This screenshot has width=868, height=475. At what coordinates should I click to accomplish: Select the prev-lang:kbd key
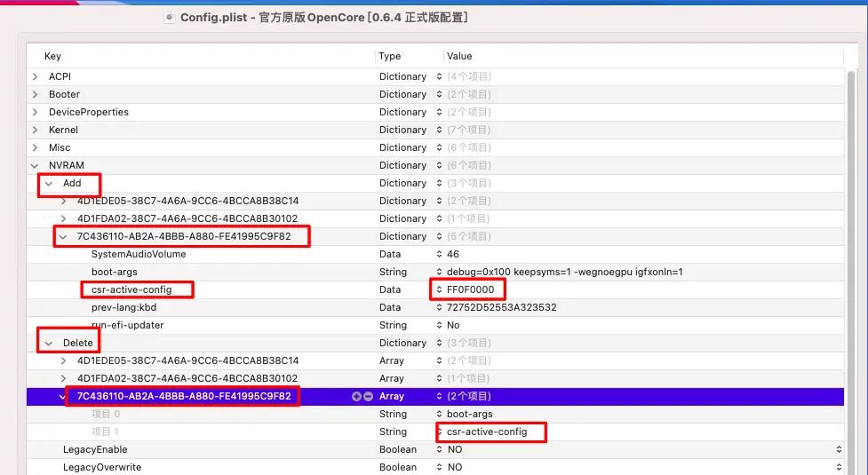coord(124,307)
